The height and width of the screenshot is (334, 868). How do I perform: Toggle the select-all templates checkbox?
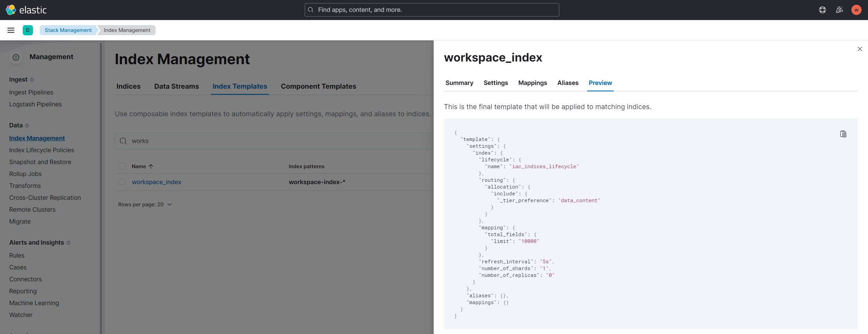(x=122, y=166)
